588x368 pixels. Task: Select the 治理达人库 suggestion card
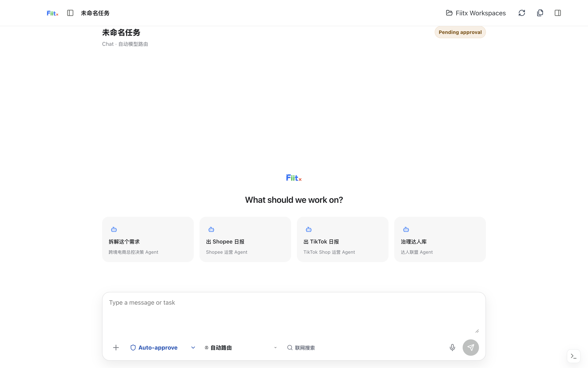(x=440, y=239)
